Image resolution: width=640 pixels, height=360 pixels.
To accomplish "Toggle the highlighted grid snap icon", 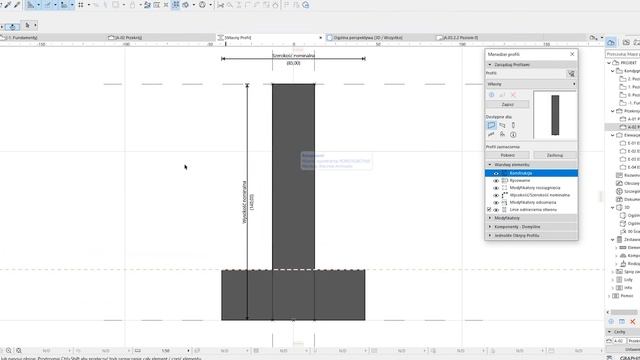I will [x=176, y=5].
